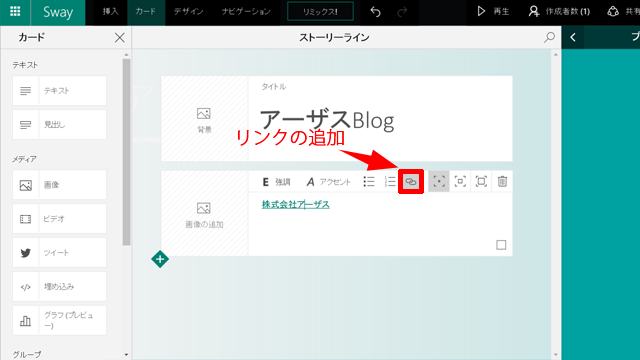Screen dimensions: 640x360
Task: Add a 見出し heading card
Action: (60, 124)
